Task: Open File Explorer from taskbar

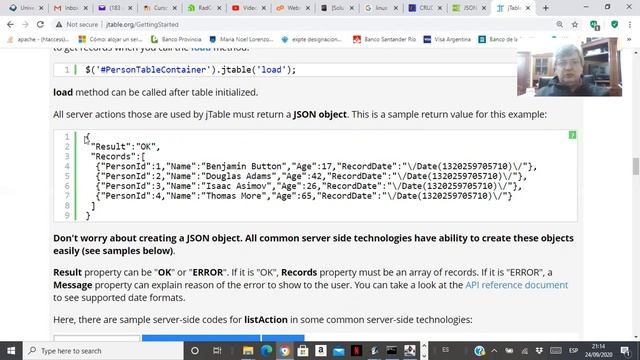Action: tap(248, 351)
